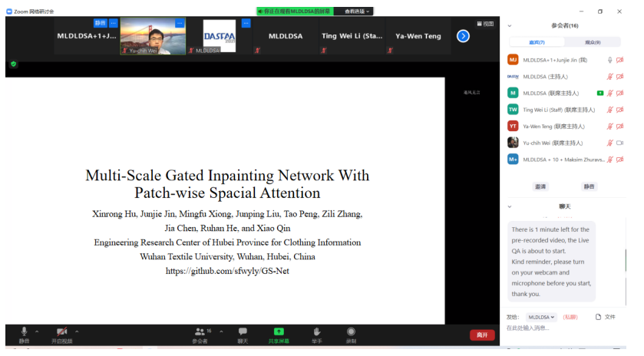Click the red leave meeting button

coord(481,335)
